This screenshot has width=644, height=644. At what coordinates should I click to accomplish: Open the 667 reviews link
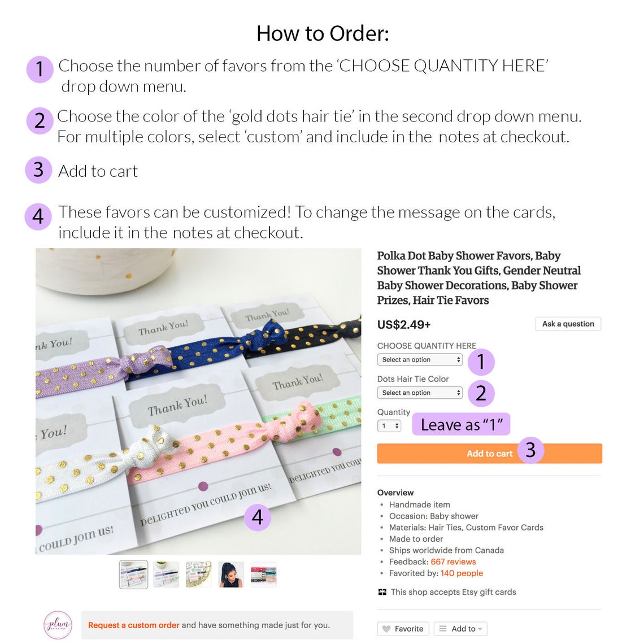pyautogui.click(x=453, y=562)
